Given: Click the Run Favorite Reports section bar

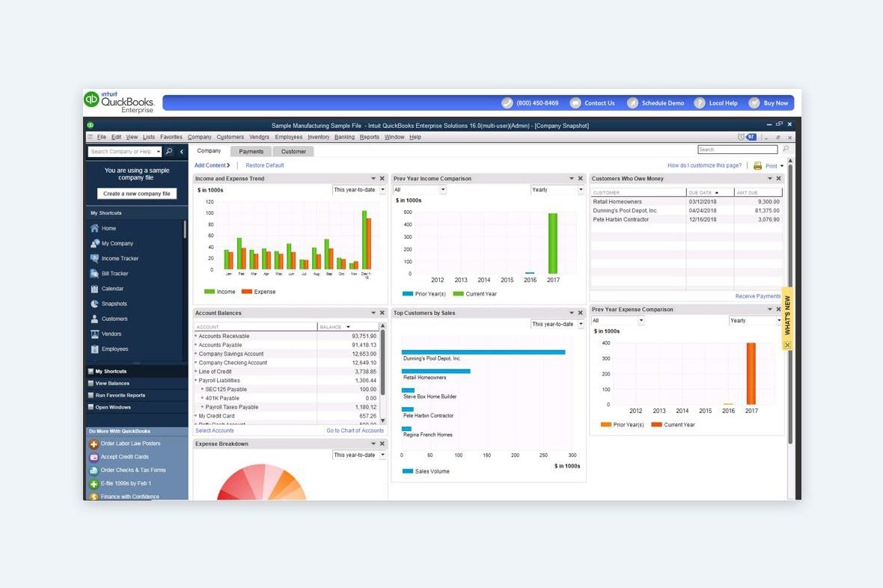Looking at the screenshot, I should tap(135, 396).
